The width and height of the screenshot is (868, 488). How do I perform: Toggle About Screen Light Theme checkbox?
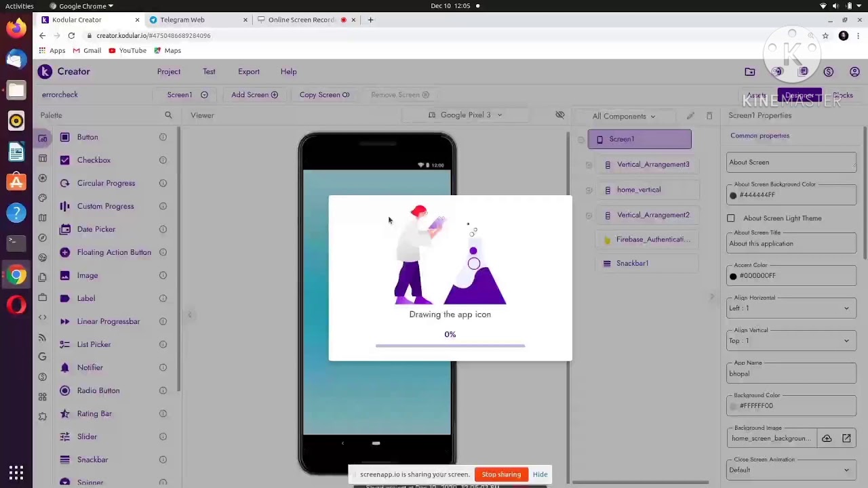tap(731, 218)
